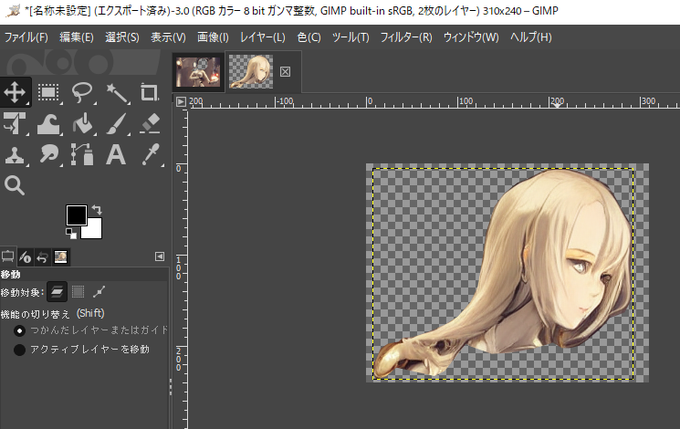Open the Tool Options tab
Viewport: 680px width, 429px height.
[x=8, y=257]
